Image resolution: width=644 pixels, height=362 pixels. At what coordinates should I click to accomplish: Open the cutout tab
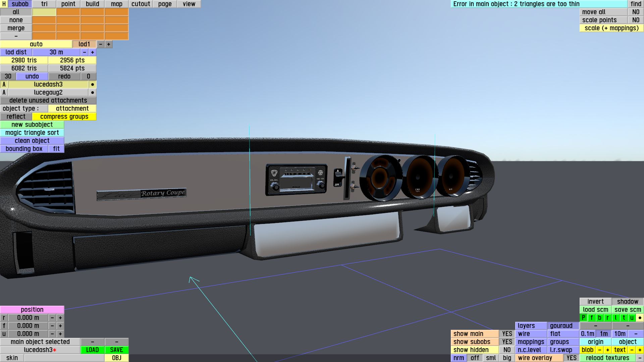(x=141, y=4)
